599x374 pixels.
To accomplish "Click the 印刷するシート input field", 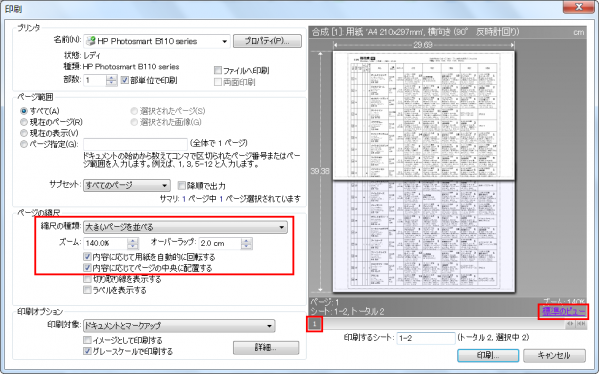I will (426, 338).
